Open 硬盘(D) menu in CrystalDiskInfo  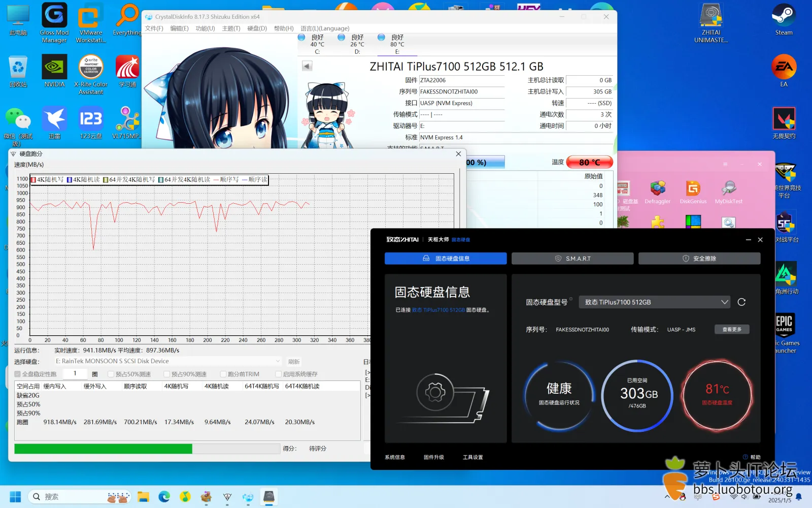point(257,28)
